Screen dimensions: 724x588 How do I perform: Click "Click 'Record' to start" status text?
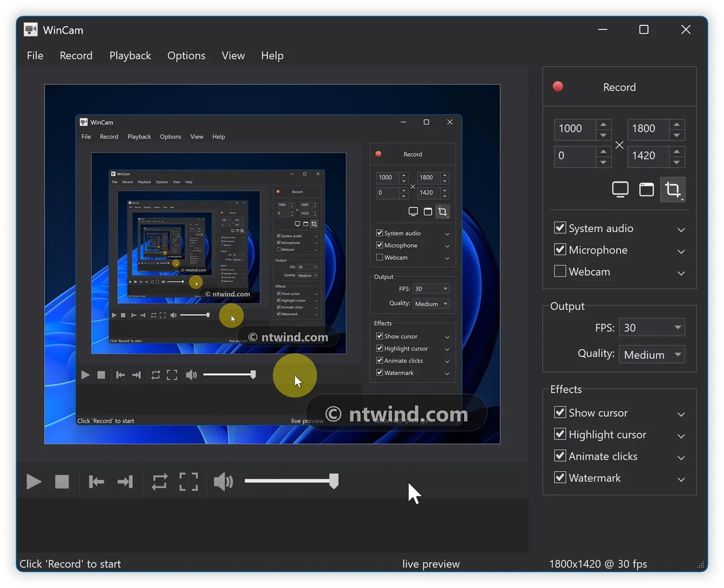click(x=70, y=564)
